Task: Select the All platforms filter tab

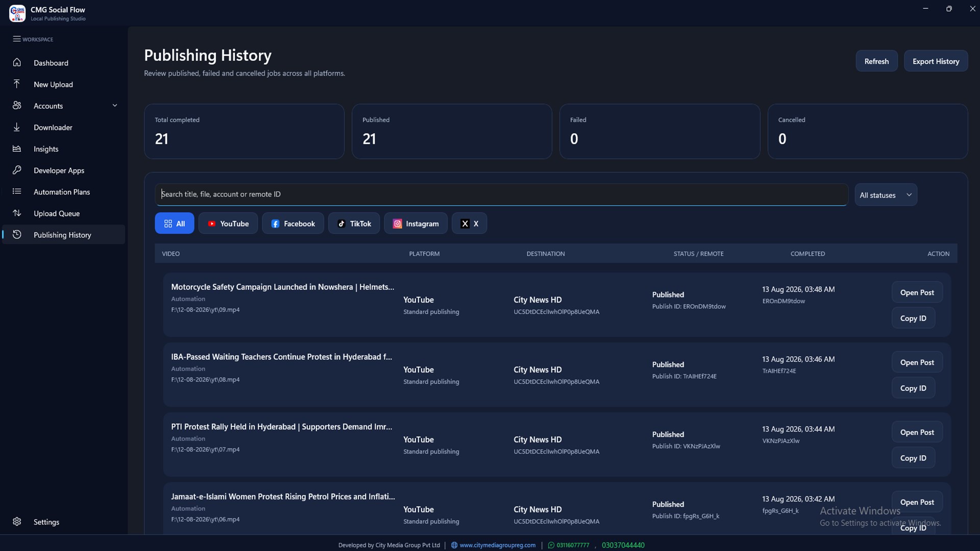Action: [x=175, y=223]
